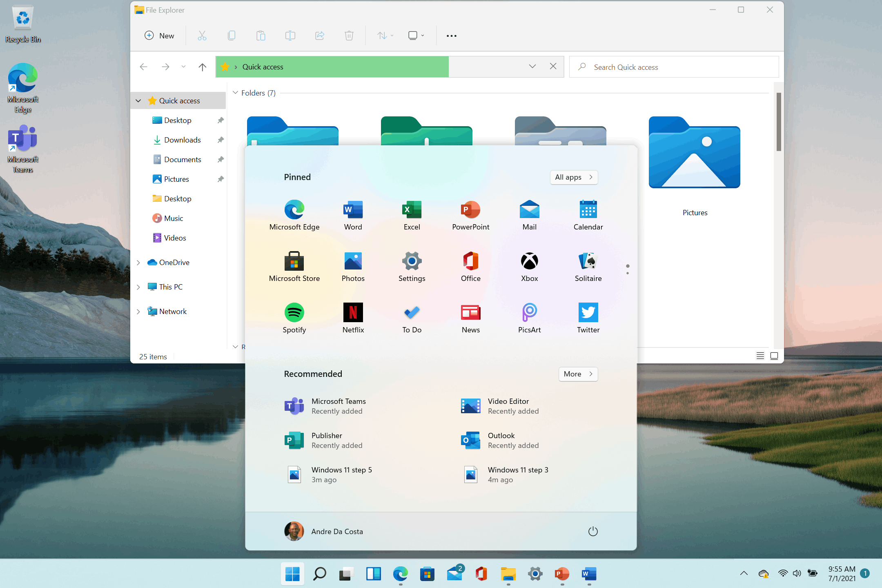The height and width of the screenshot is (588, 882).
Task: Click the Up arrow in File Explorer navigation
Action: click(x=203, y=67)
